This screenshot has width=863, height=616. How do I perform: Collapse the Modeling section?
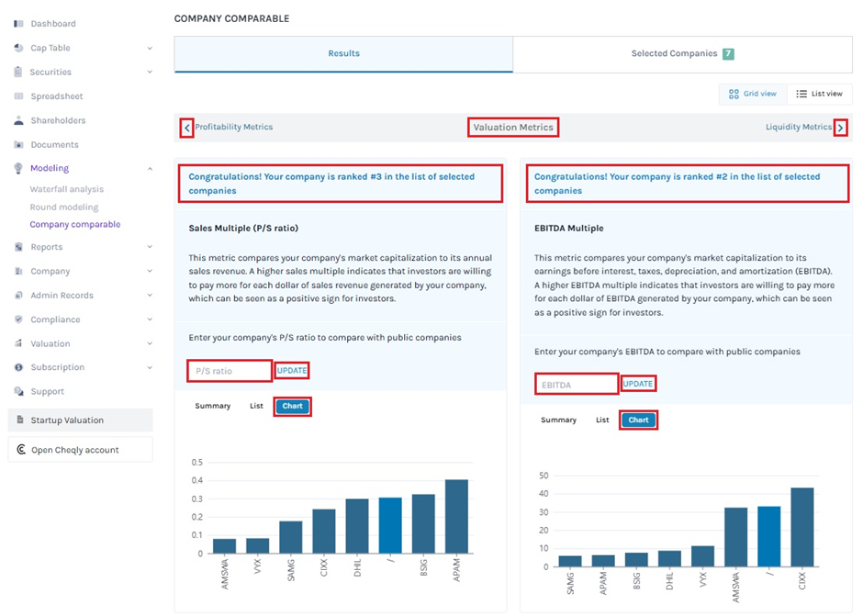[x=150, y=169]
